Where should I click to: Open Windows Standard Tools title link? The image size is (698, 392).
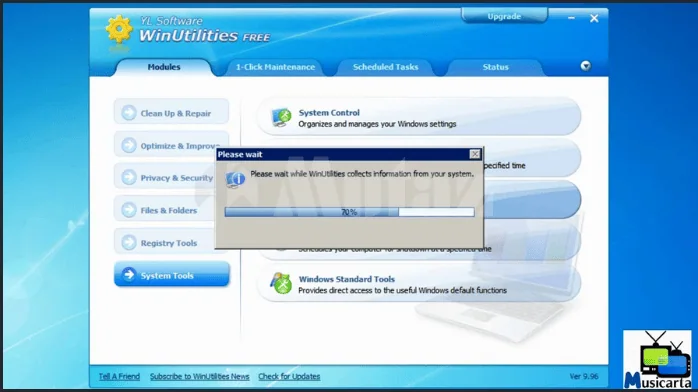346,279
